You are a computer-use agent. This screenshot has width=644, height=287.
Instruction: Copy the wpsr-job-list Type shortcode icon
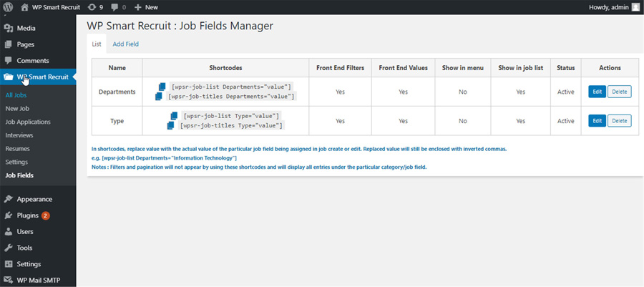click(x=174, y=115)
